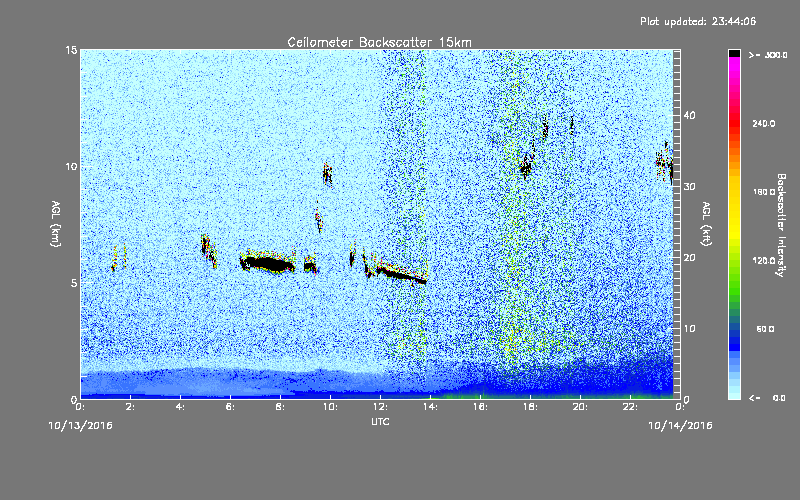The width and height of the screenshot is (800, 500).
Task: Click the '10:' hour tick label
Action: 330,407
